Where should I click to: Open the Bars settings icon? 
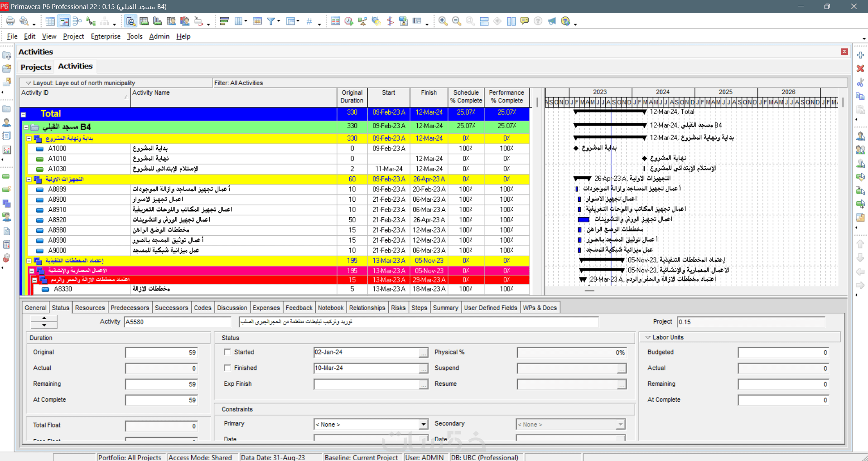pyautogui.click(x=224, y=21)
